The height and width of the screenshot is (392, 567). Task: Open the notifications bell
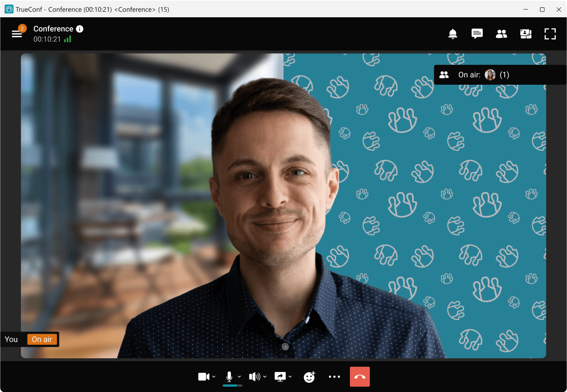453,34
